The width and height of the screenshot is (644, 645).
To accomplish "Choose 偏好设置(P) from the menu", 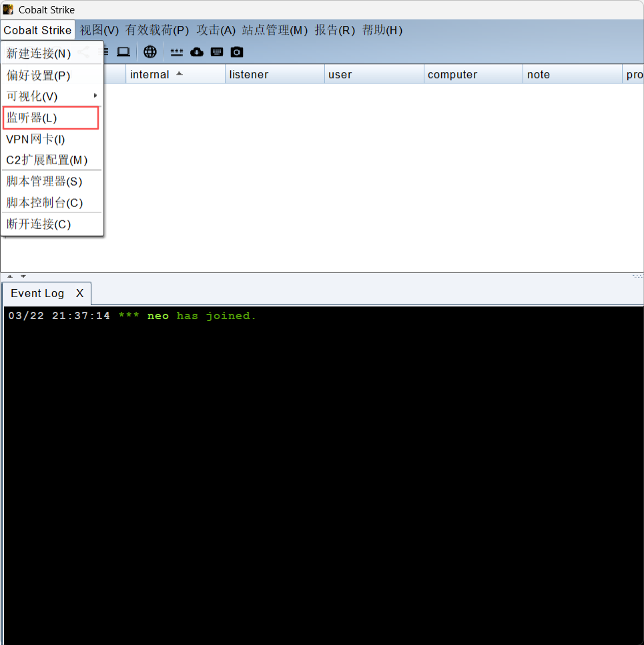I will coord(51,75).
